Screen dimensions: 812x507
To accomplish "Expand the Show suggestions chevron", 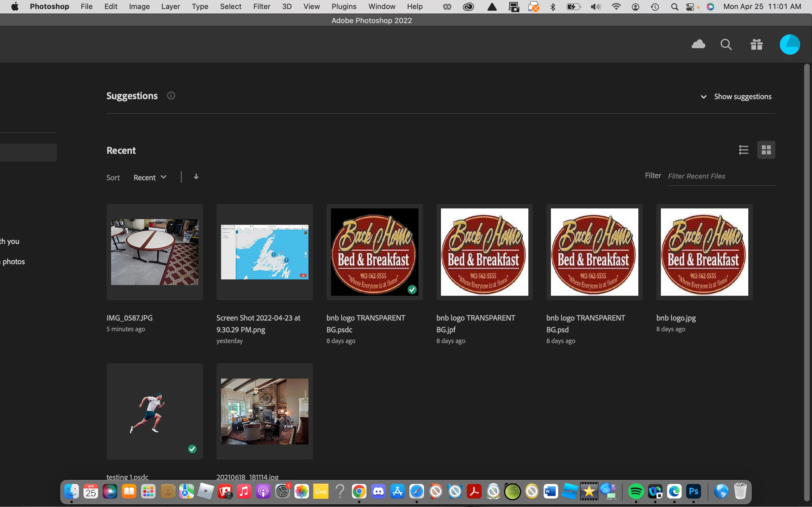I will pyautogui.click(x=704, y=97).
